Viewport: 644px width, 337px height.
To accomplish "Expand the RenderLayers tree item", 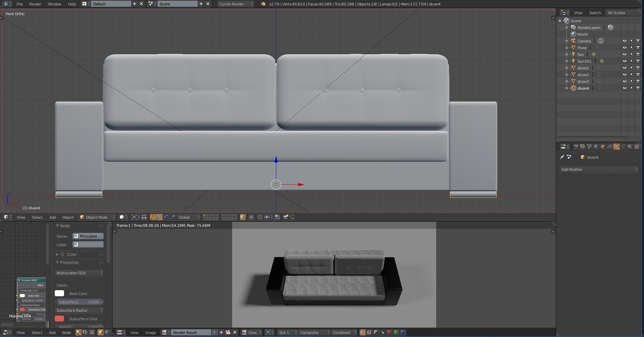I will 566,28.
